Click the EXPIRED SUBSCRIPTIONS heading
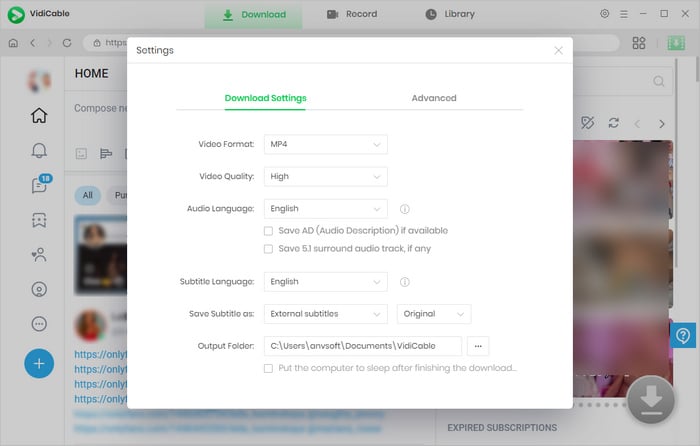This screenshot has width=700, height=446. click(502, 428)
